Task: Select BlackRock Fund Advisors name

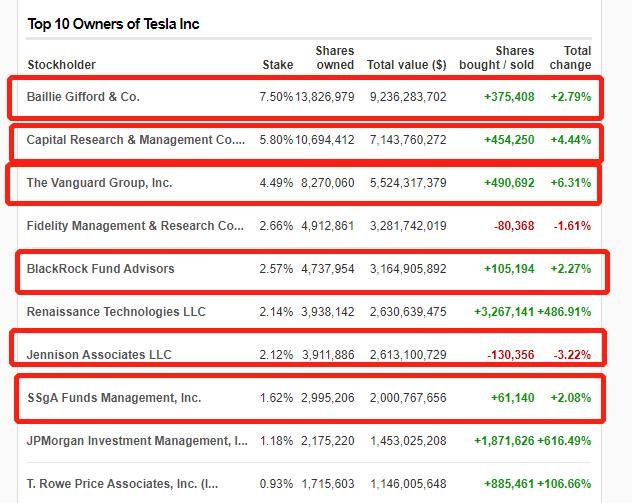Action: [x=100, y=269]
